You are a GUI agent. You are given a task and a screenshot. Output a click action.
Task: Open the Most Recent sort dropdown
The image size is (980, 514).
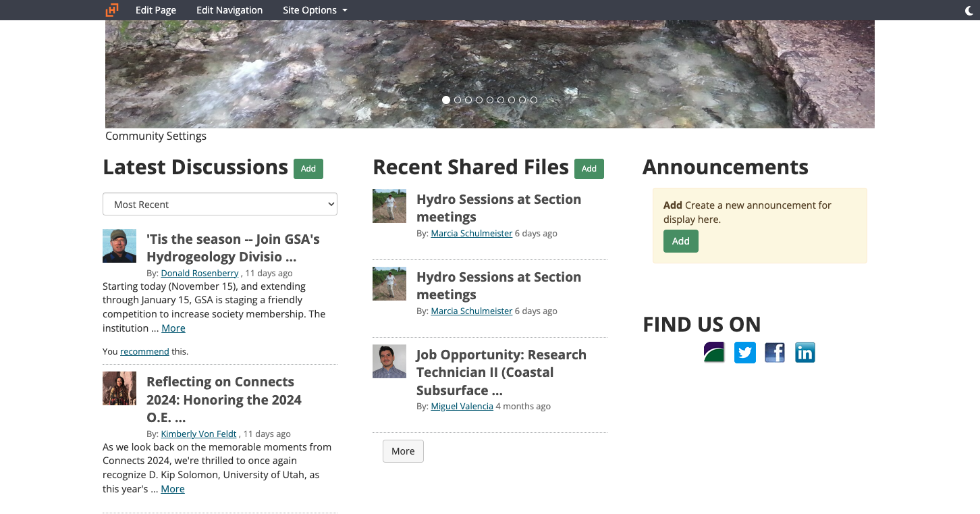[x=220, y=204]
